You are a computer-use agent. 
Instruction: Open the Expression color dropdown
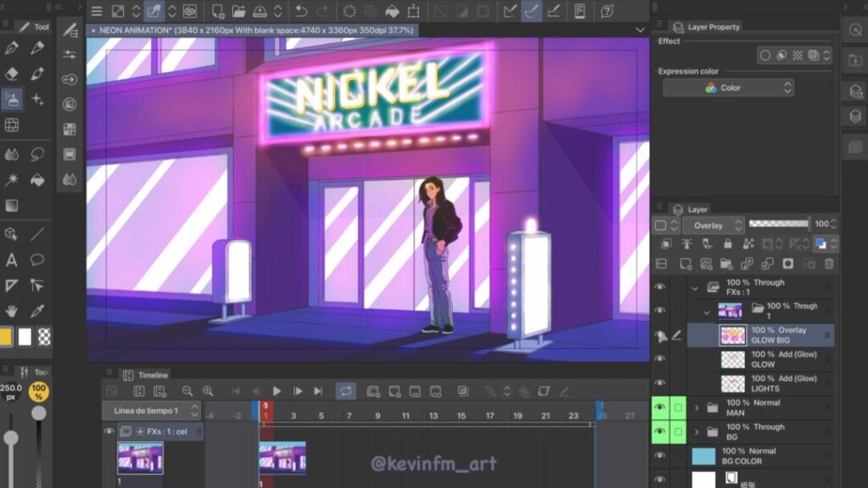tap(727, 88)
